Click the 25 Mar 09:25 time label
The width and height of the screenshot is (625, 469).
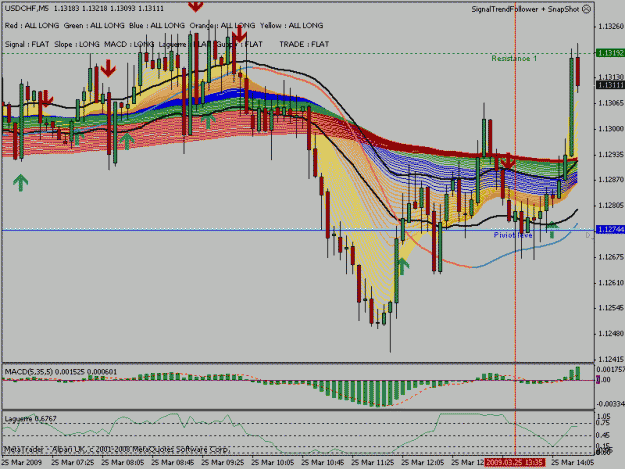tap(223, 463)
